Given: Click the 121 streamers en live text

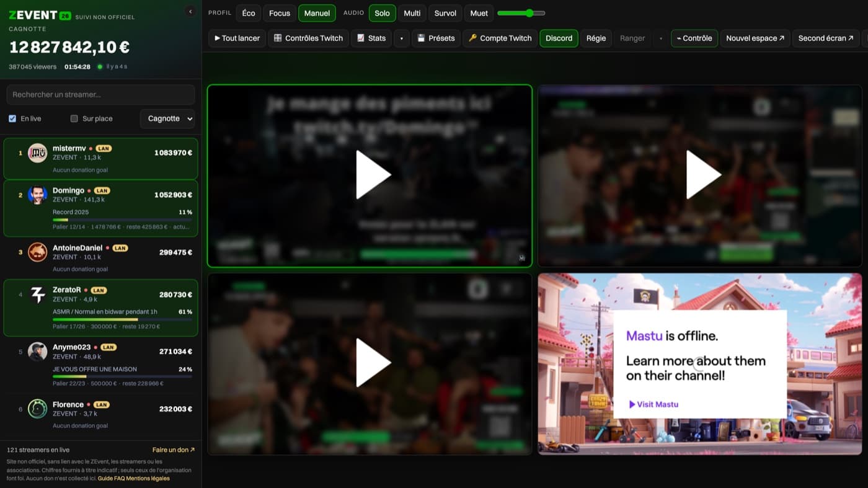Looking at the screenshot, I should 38,450.
